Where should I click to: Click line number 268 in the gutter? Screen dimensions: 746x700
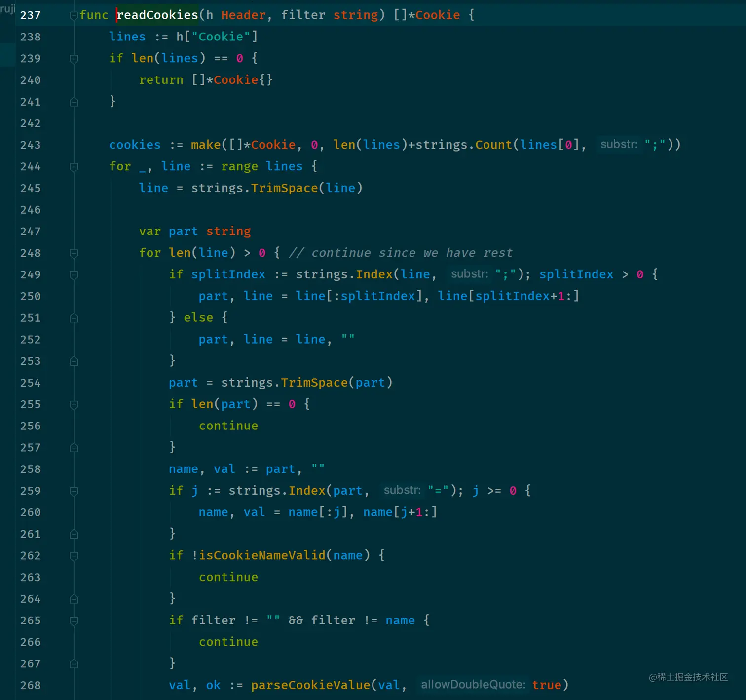(31, 685)
